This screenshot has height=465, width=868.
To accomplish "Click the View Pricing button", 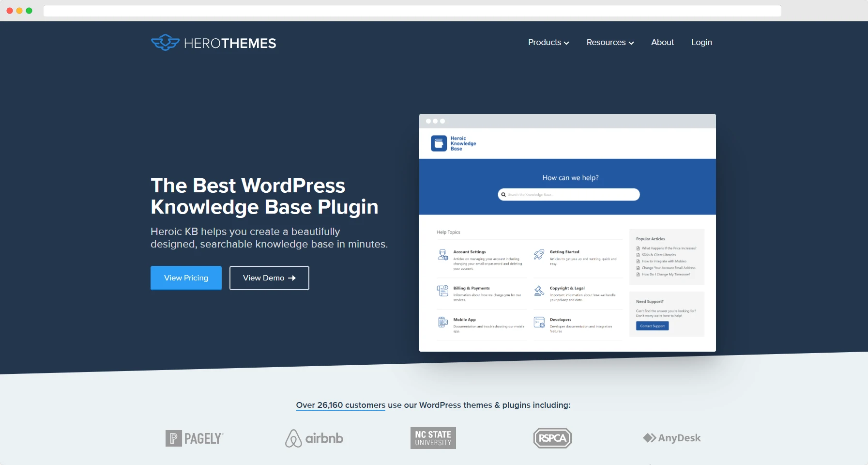I will [x=186, y=278].
